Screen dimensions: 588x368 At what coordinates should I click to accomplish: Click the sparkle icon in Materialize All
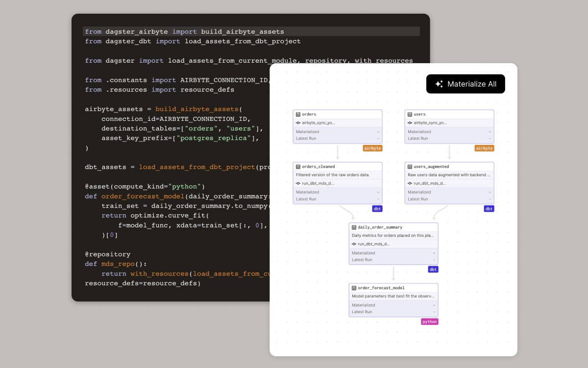(x=439, y=84)
